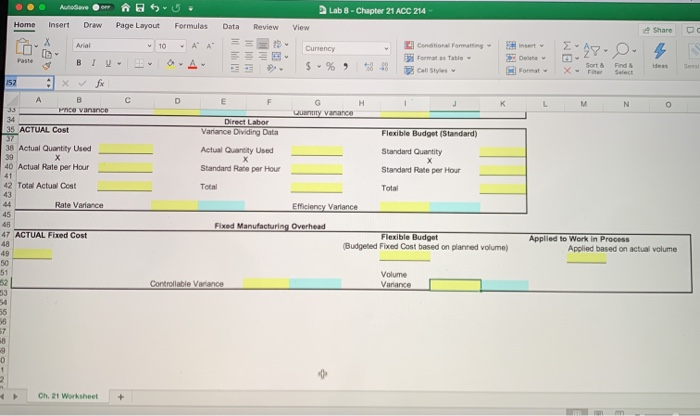Click the Clear red X icon
Image resolution: width=700 pixels, height=416 pixels.
(567, 71)
